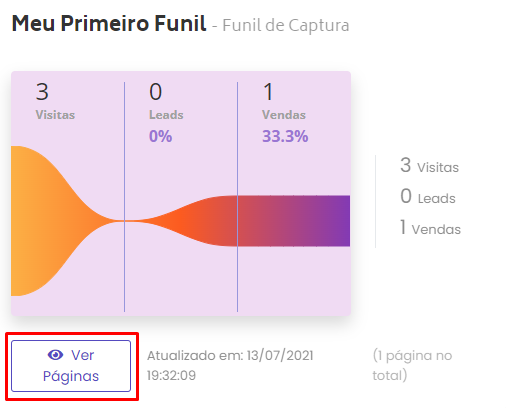Click the divider line between Visitas and Leads
This screenshot has height=408, width=506.
coord(125,197)
